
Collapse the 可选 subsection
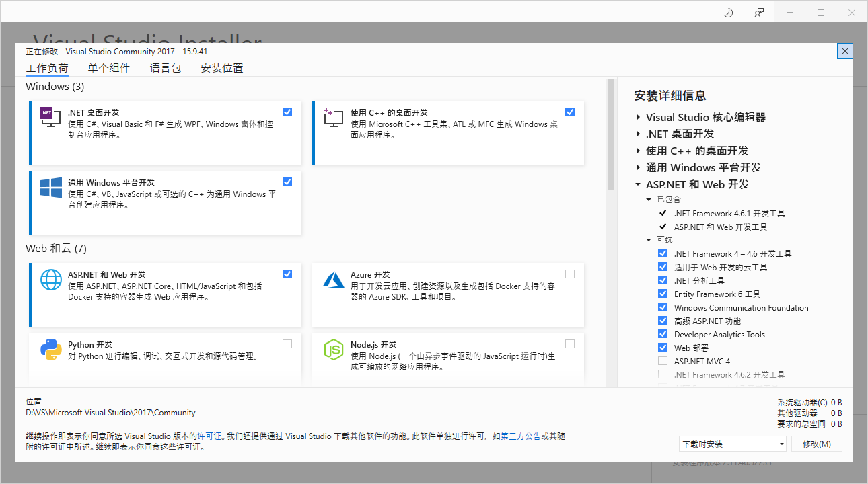pyautogui.click(x=649, y=240)
